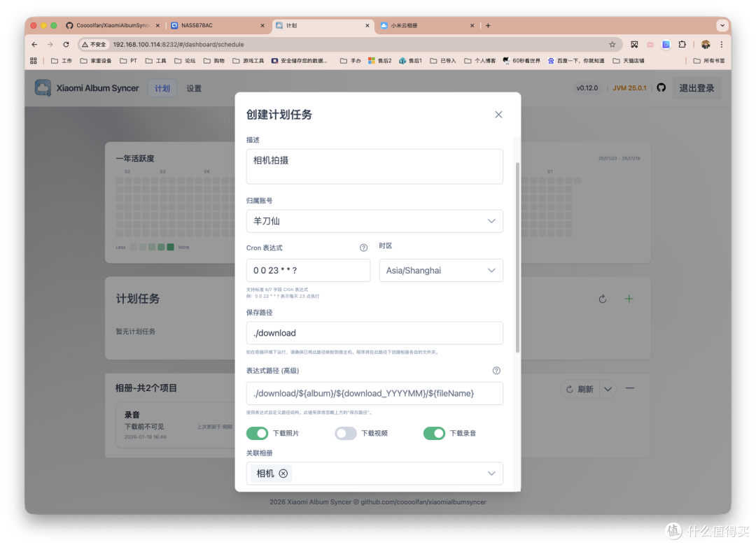Close the 创建计划任务 dialog
Image resolution: width=756 pixels, height=547 pixels.
coord(498,115)
